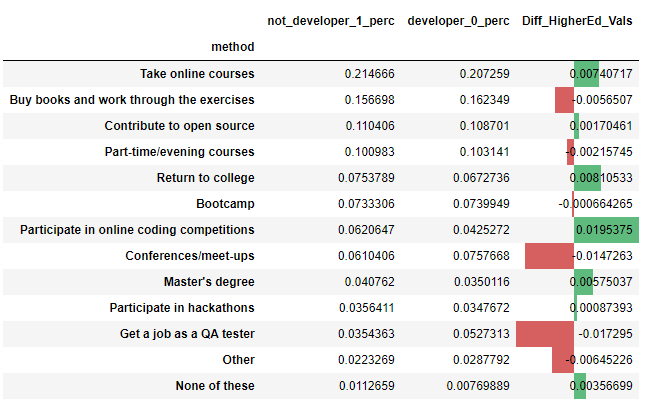Select cell value 0.214666
This screenshot has height=403, width=647.
(x=370, y=73)
